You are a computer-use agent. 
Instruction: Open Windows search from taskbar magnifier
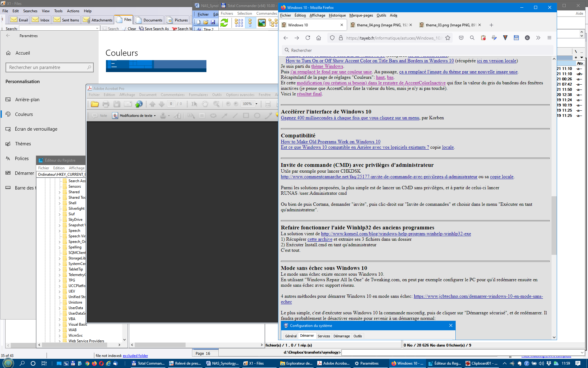click(22, 363)
